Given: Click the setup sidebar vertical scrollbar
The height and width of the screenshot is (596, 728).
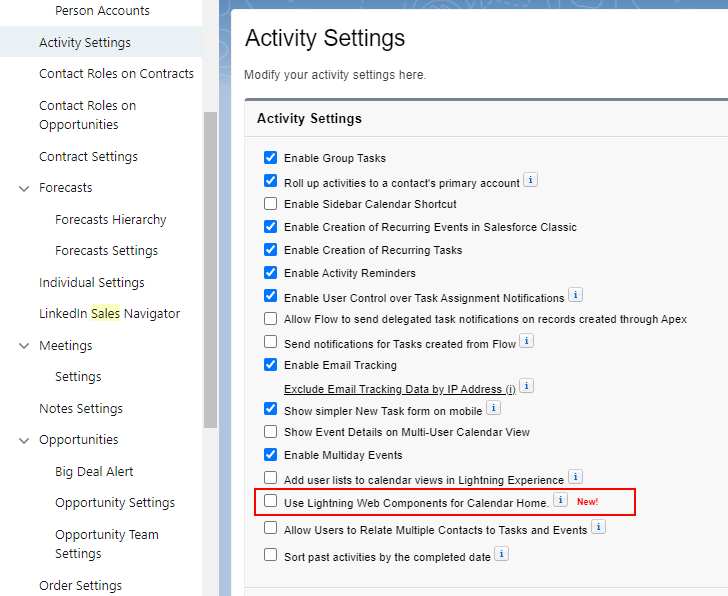Looking at the screenshot, I should click(x=210, y=269).
